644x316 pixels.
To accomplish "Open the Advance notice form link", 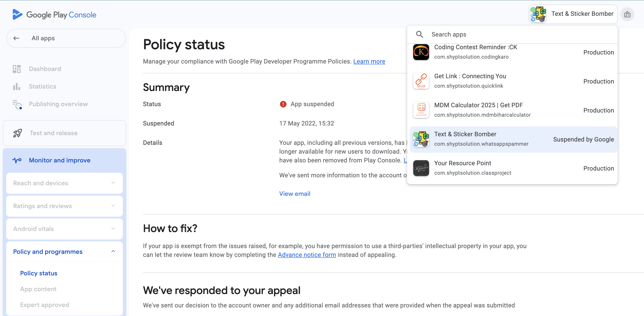I will tap(307, 255).
